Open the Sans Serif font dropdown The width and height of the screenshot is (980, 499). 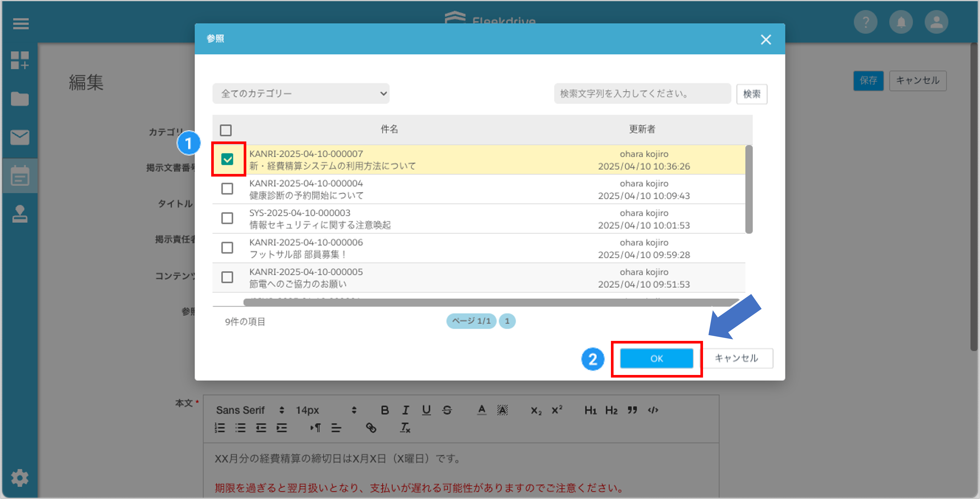coord(250,410)
